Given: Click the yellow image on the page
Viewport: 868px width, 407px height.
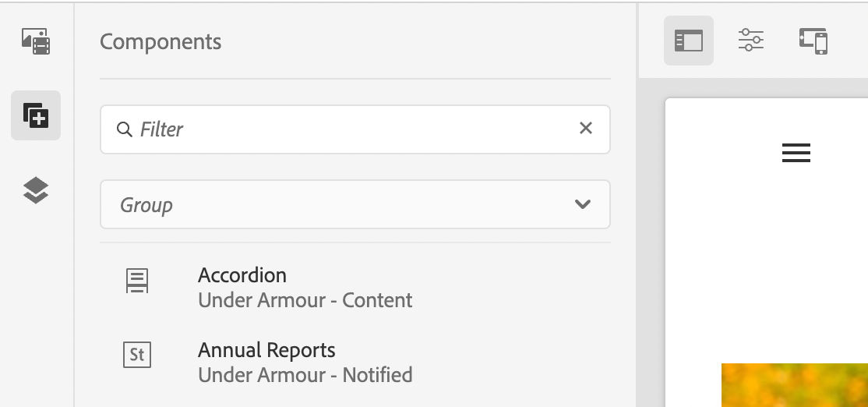Looking at the screenshot, I should pyautogui.click(x=794, y=384).
